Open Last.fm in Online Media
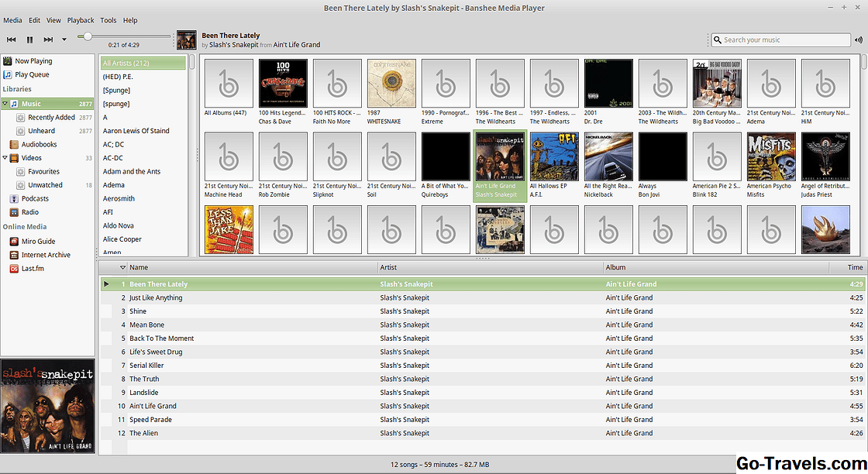Image resolution: width=868 pixels, height=474 pixels. coord(33,269)
